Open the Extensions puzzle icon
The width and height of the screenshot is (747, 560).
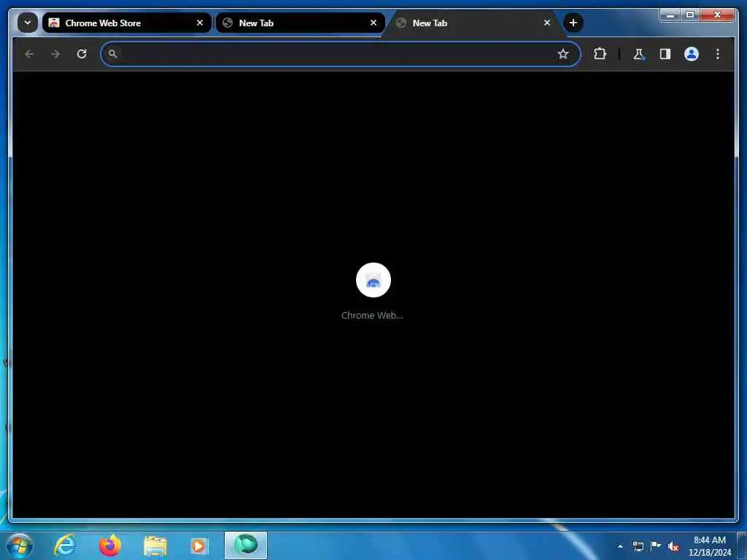coord(600,54)
